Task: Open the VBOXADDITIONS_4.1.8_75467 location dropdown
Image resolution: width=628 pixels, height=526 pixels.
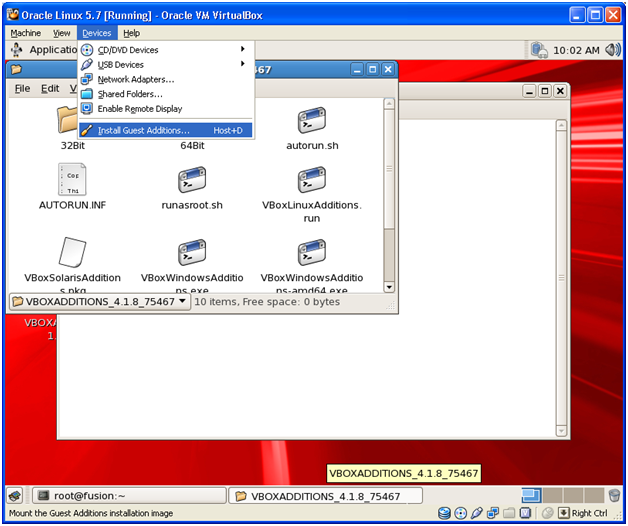Action: [99, 302]
